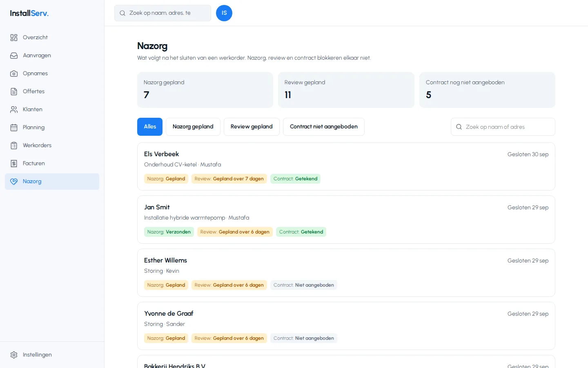Open the IS user avatar
Image resolution: width=588 pixels, height=368 pixels.
pos(224,13)
